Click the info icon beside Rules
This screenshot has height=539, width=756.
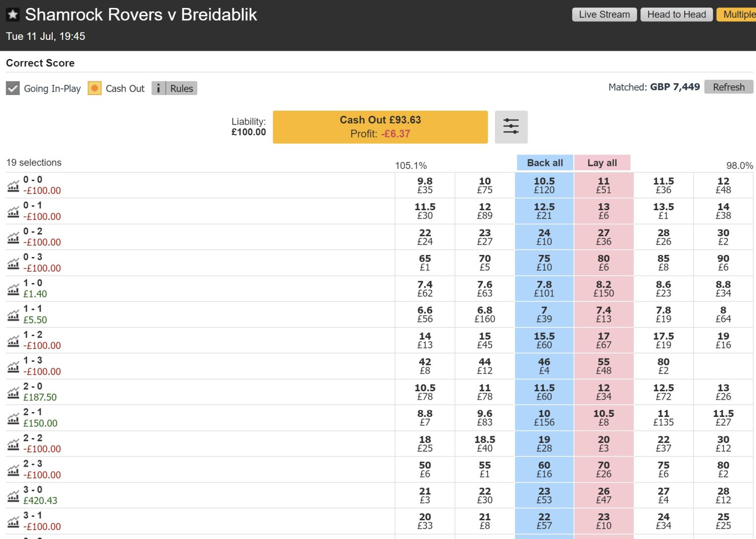pyautogui.click(x=158, y=88)
